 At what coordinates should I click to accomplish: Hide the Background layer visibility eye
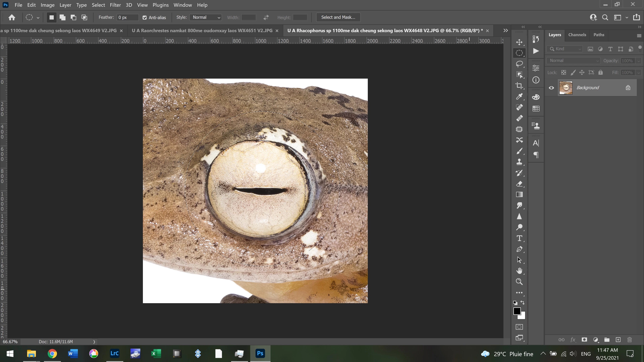pyautogui.click(x=551, y=88)
